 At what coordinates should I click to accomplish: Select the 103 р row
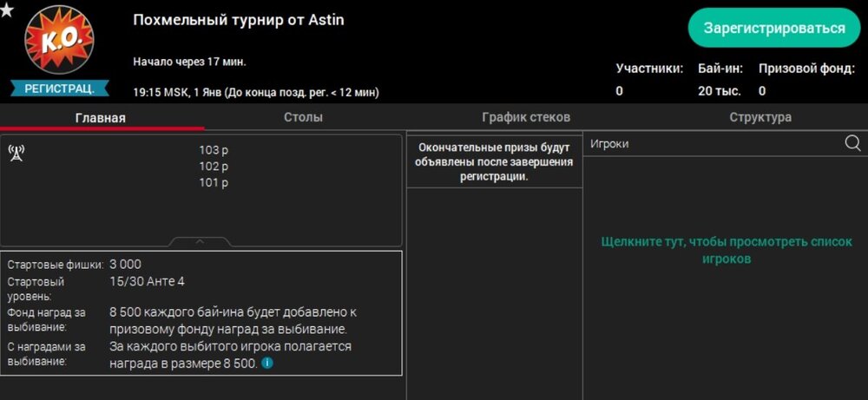click(214, 150)
